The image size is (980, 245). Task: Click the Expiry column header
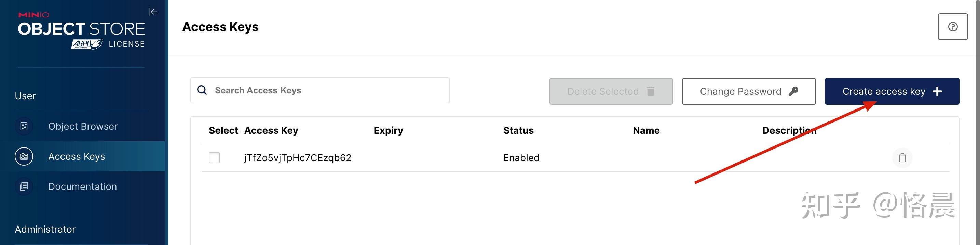click(x=388, y=130)
